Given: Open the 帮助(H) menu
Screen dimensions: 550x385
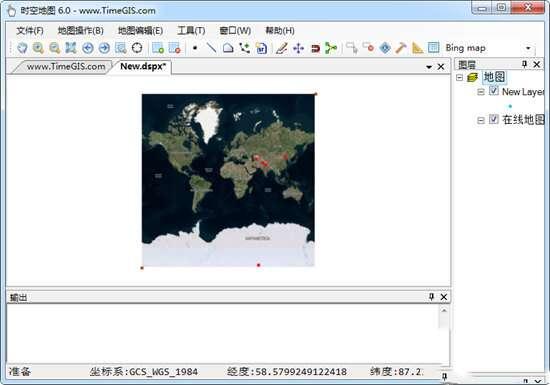Looking at the screenshot, I should pyautogui.click(x=280, y=31).
